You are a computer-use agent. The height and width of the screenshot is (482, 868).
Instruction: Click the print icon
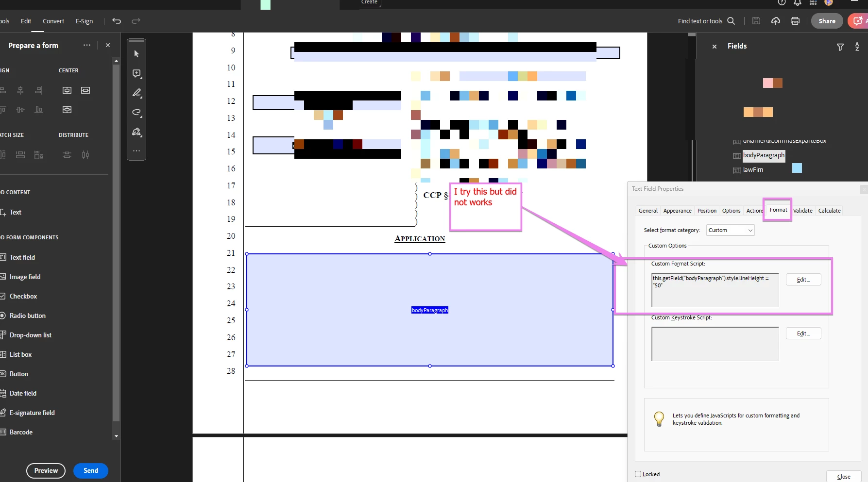[x=795, y=21]
